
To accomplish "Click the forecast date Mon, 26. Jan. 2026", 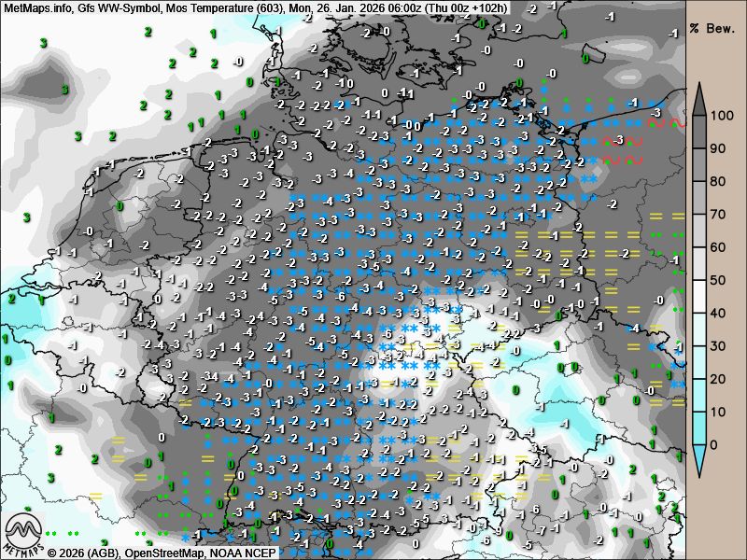I will click(x=336, y=7).
